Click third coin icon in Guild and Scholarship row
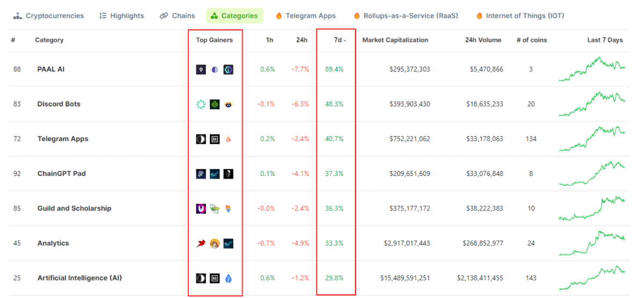The image size is (644, 298). click(228, 208)
